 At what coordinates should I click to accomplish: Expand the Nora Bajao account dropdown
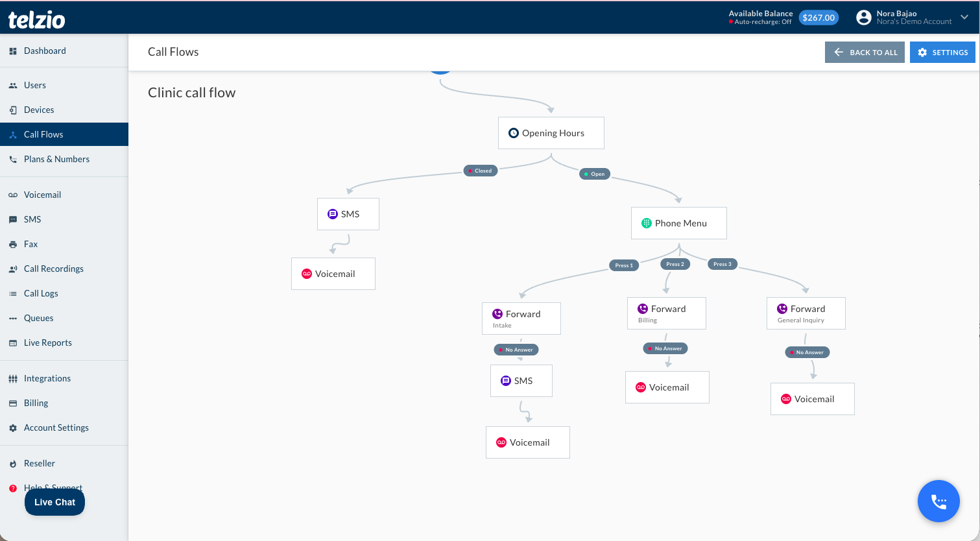coord(964,18)
